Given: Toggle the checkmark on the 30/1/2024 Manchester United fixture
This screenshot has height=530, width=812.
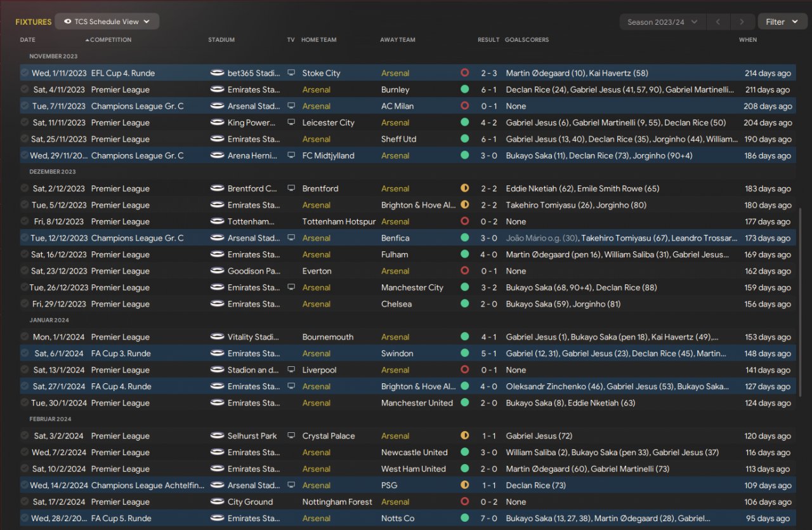Looking at the screenshot, I should pyautogui.click(x=25, y=403).
